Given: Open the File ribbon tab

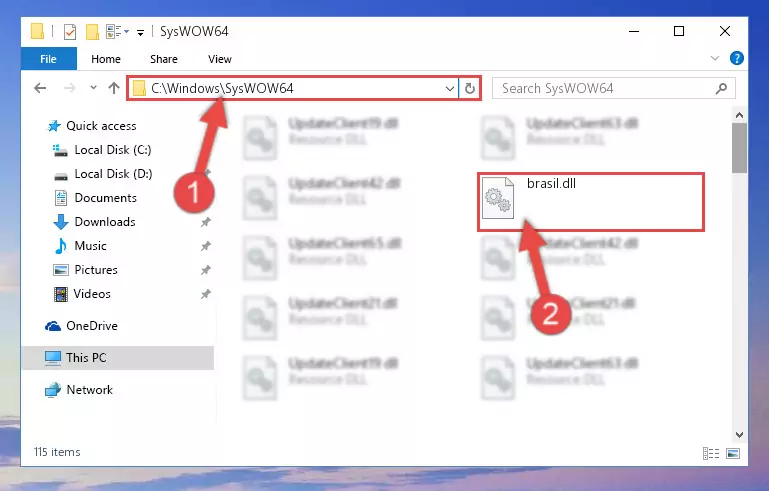Looking at the screenshot, I should [x=49, y=59].
